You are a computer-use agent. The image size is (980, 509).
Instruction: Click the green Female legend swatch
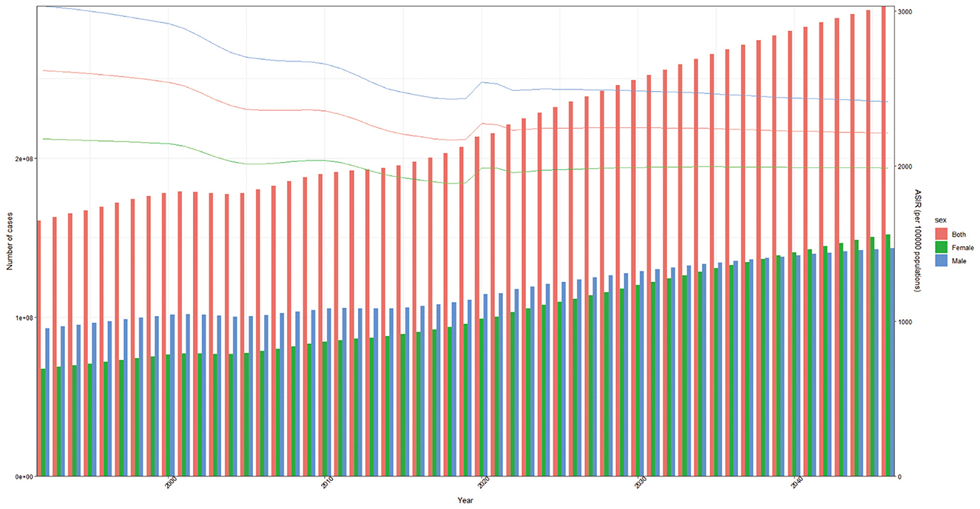941,247
